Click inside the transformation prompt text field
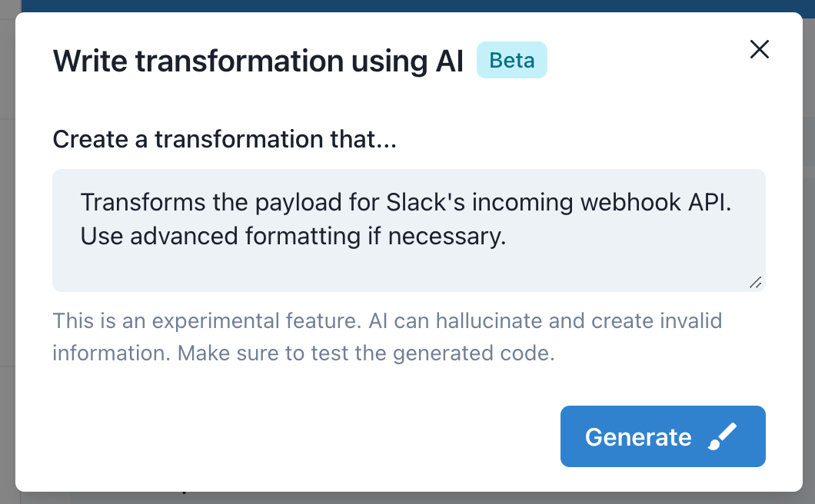This screenshot has height=504, width=815. click(407, 230)
